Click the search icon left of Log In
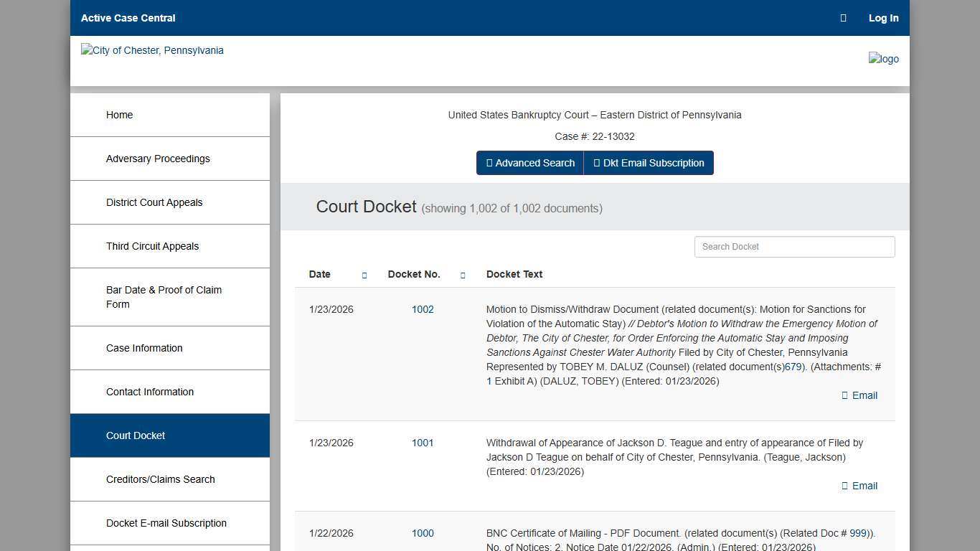This screenshot has height=551, width=980. coord(843,18)
